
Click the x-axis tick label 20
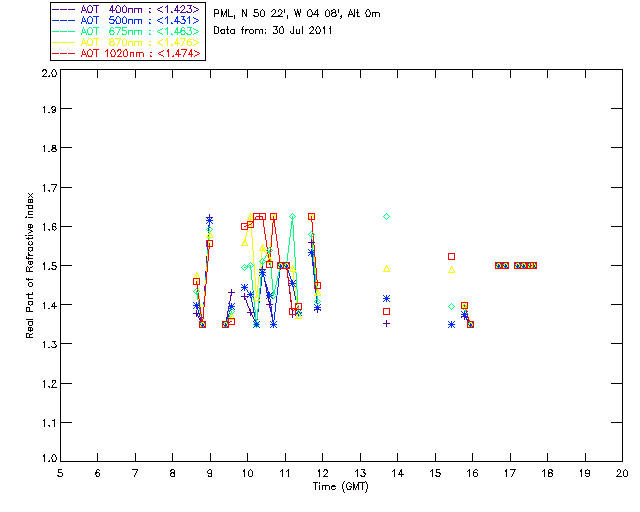pos(622,473)
